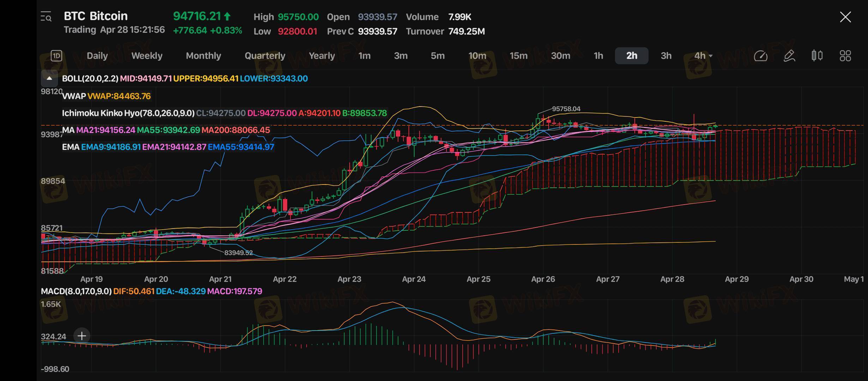Select the 4h interval
Image resolution: width=868 pixels, height=381 pixels.
(x=700, y=56)
